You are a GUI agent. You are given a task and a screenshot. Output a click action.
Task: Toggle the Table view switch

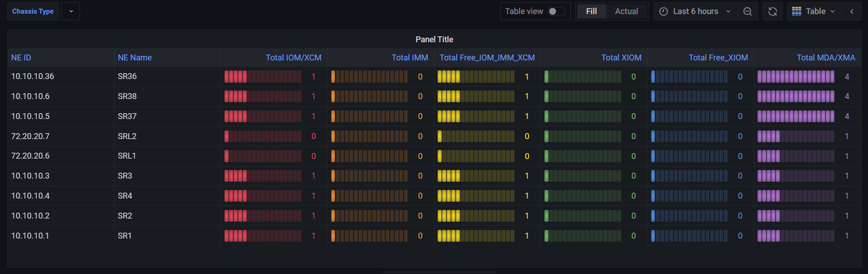point(557,11)
